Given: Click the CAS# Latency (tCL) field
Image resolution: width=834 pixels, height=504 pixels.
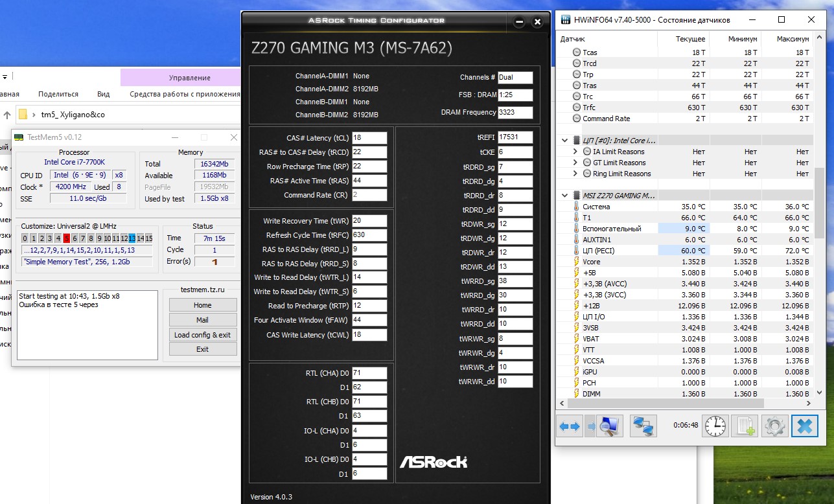Looking at the screenshot, I should [369, 138].
